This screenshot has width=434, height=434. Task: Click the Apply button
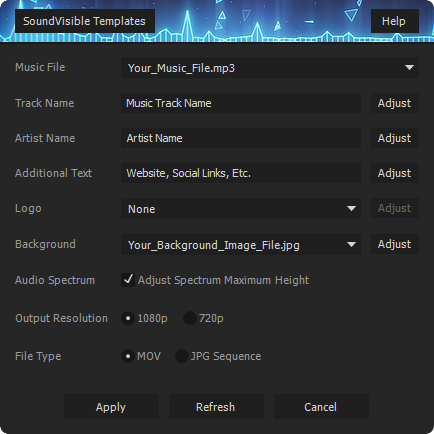111,407
